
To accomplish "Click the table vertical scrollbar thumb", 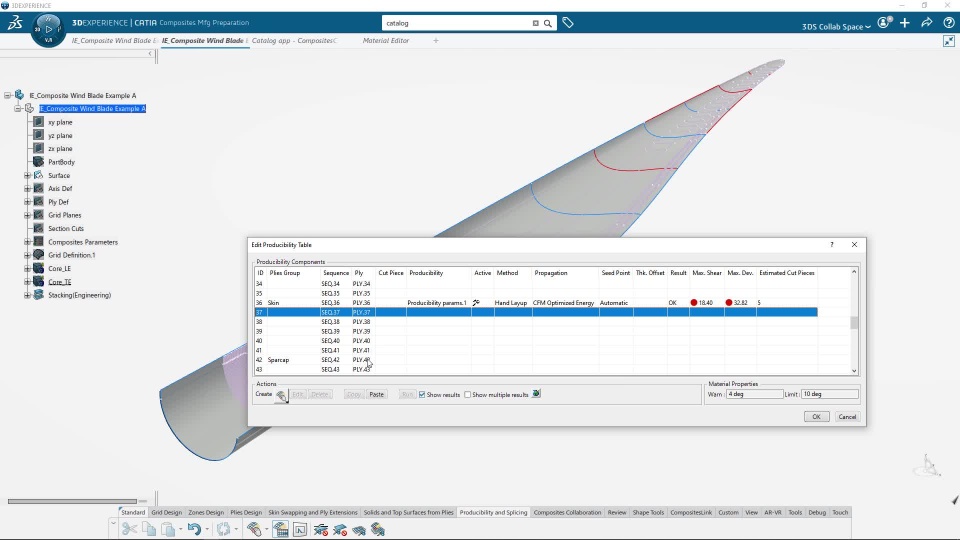I will [x=854, y=323].
